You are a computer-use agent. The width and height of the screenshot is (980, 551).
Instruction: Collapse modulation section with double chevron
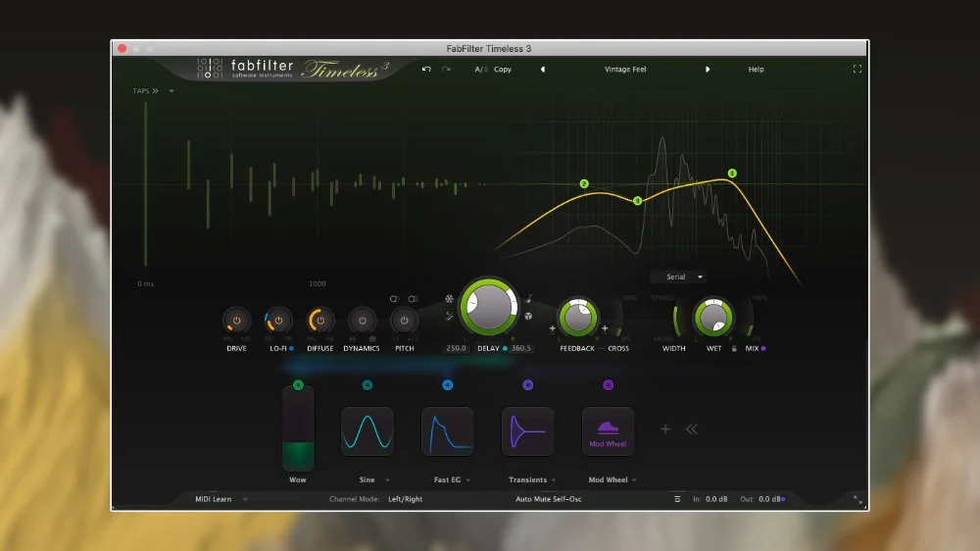(x=692, y=429)
